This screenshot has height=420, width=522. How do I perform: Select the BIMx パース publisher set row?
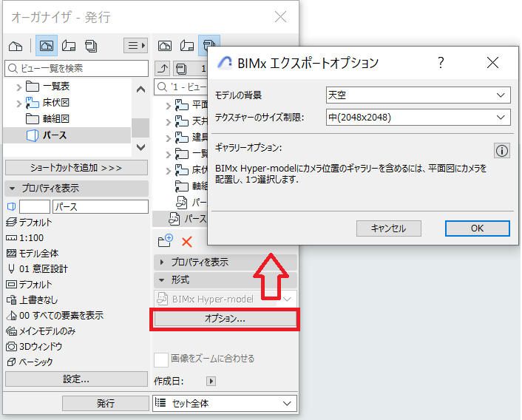tap(180, 218)
